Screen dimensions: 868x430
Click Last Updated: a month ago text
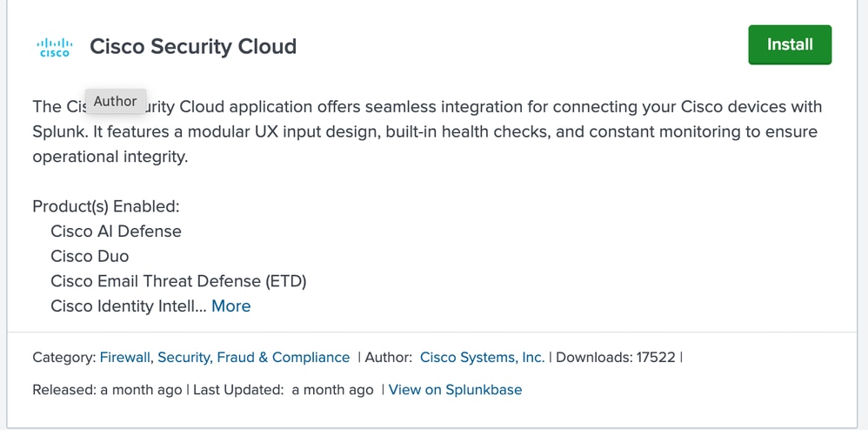(x=284, y=390)
